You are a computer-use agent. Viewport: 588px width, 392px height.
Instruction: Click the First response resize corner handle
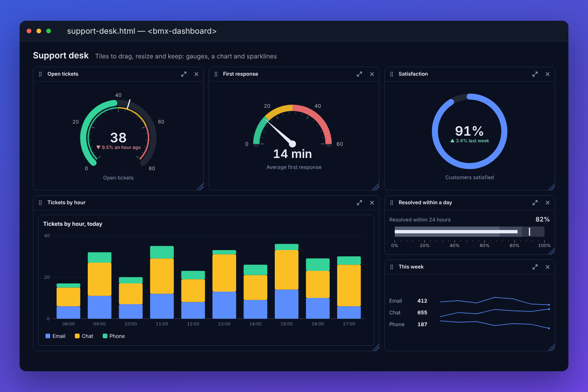click(x=376, y=187)
